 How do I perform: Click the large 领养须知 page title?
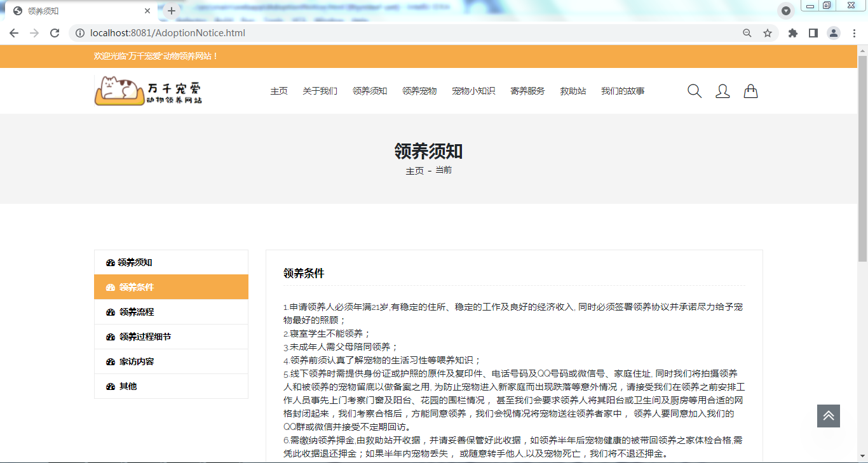[429, 151]
